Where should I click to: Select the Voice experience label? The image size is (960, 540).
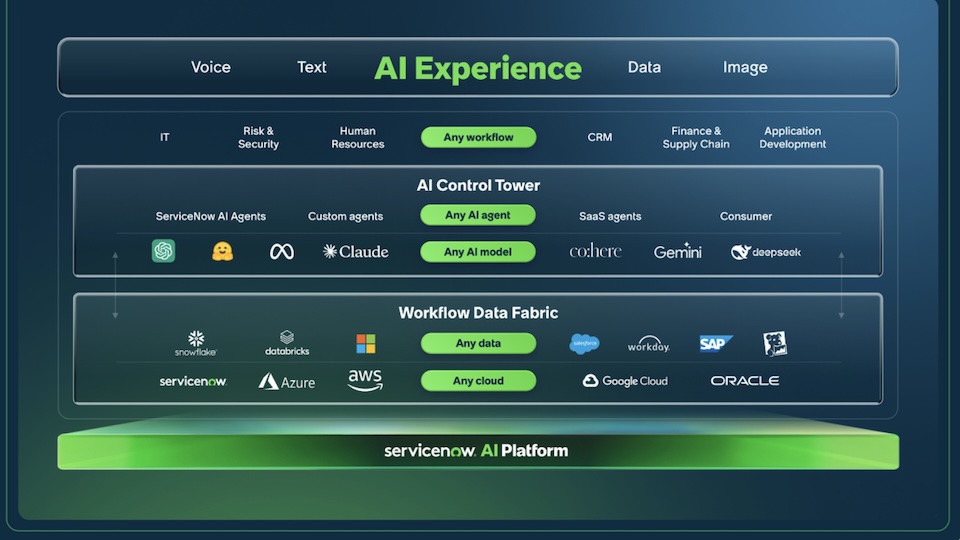pos(211,67)
